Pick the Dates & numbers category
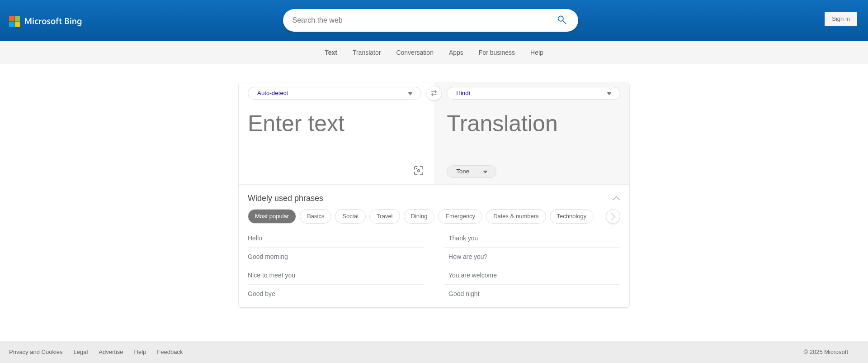This screenshot has height=363, width=868. [516, 216]
